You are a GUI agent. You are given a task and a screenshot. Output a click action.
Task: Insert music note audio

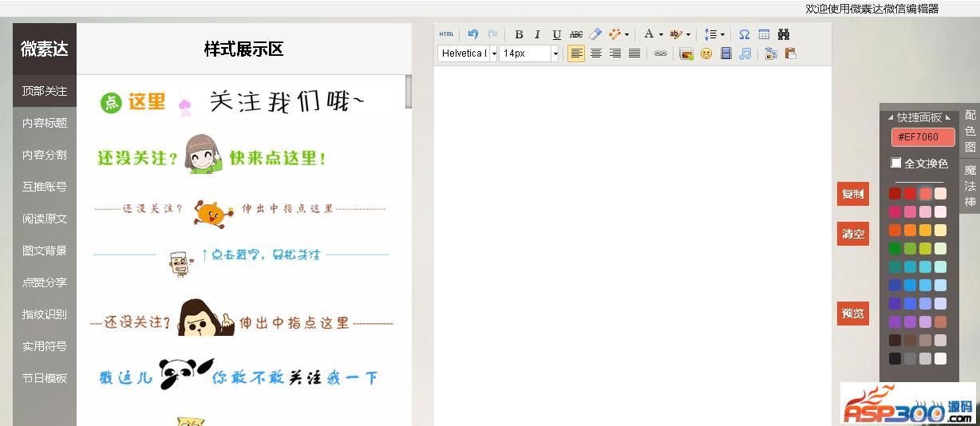pos(745,53)
